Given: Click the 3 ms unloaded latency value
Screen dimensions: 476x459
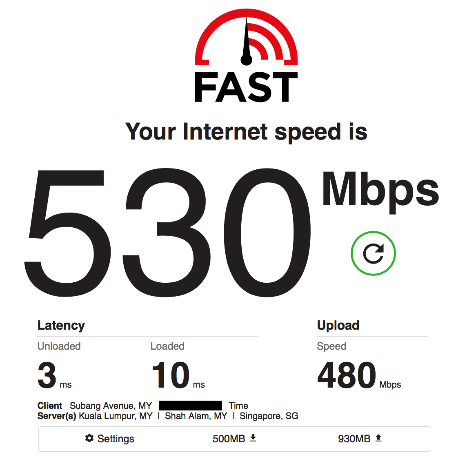Looking at the screenshot, I should (55, 375).
